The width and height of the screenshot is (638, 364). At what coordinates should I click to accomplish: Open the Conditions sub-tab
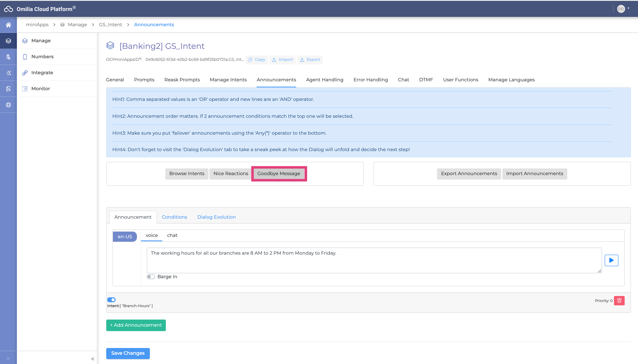pos(174,217)
